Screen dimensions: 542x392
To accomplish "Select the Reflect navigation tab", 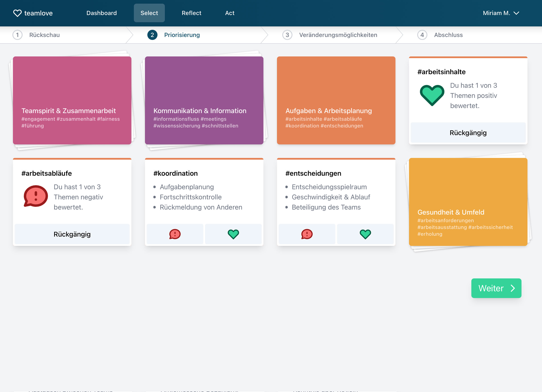I will pyautogui.click(x=191, y=13).
